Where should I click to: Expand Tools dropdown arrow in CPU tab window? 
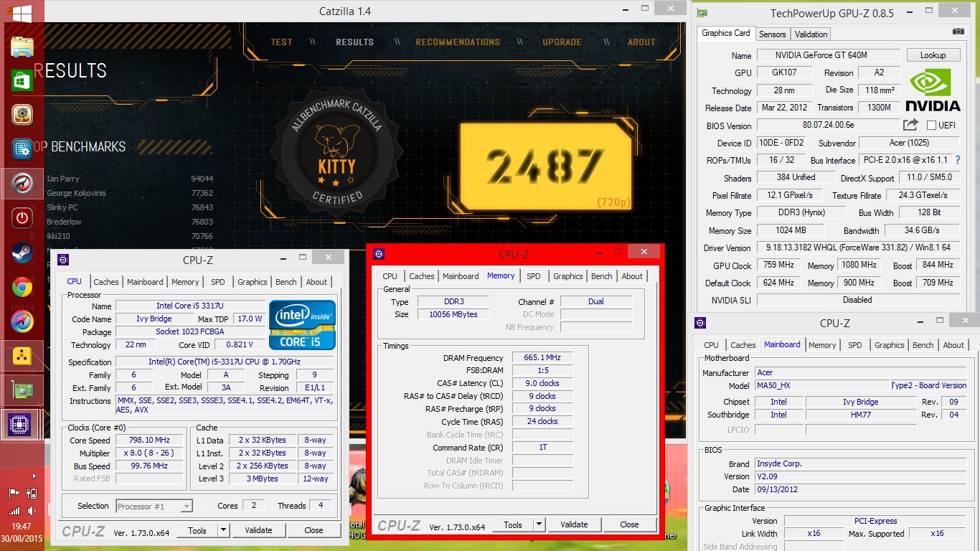pos(223,530)
